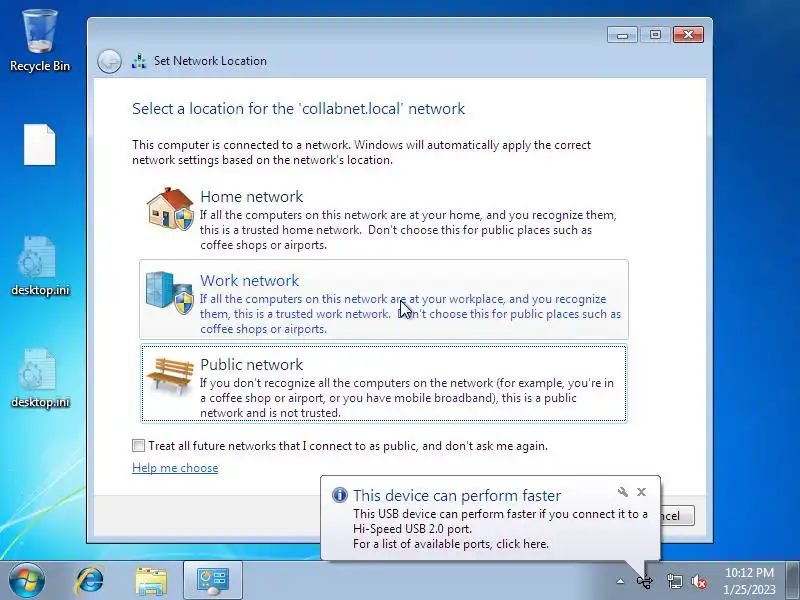Dismiss the USB device balloon notification
Image resolution: width=800 pixels, height=600 pixels.
pyautogui.click(x=641, y=492)
